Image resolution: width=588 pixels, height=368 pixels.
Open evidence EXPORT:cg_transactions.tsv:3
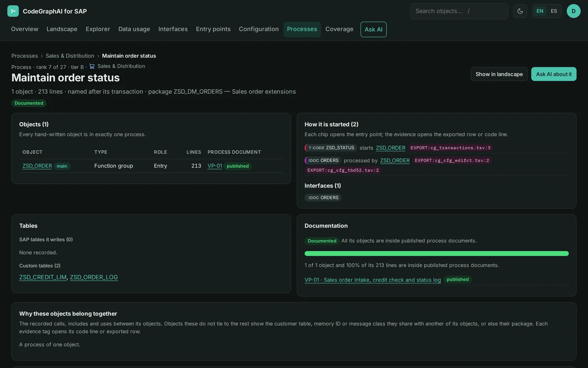tap(450, 148)
